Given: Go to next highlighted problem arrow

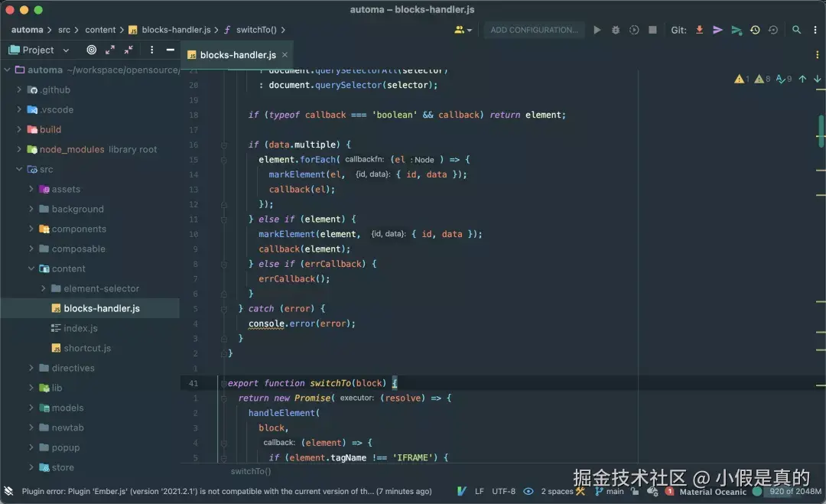Looking at the screenshot, I should (817, 79).
